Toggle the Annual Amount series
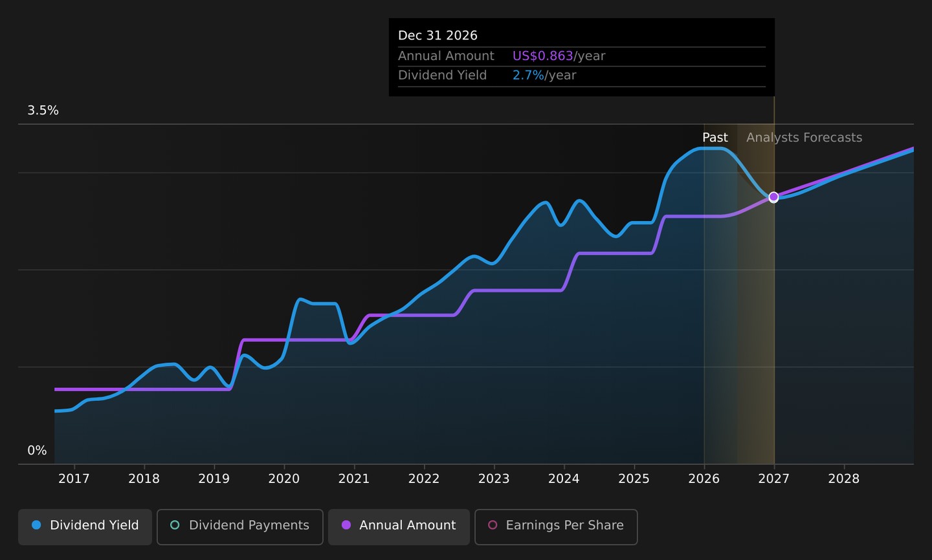 [x=399, y=526]
